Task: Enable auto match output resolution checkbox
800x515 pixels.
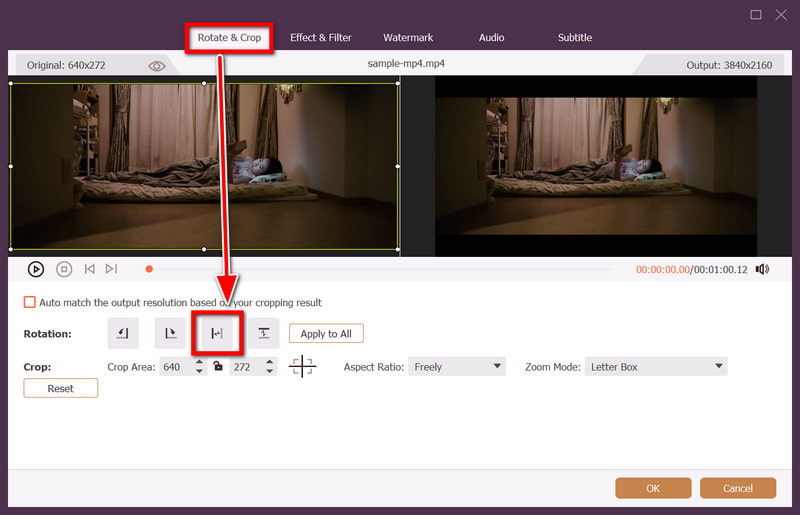Action: tap(30, 302)
